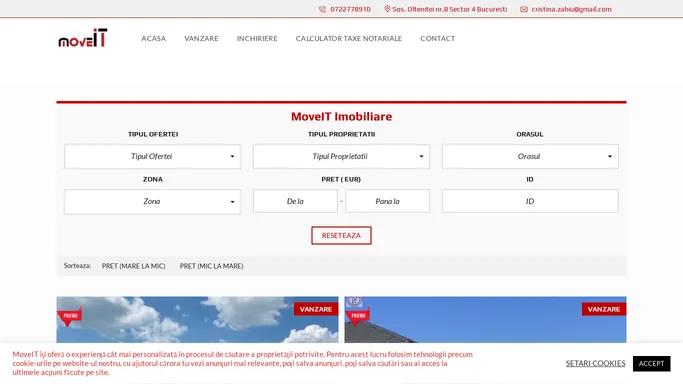This screenshot has height=384, width=683.
Task: Click the 'Pana la' maximum price field
Action: pos(388,201)
